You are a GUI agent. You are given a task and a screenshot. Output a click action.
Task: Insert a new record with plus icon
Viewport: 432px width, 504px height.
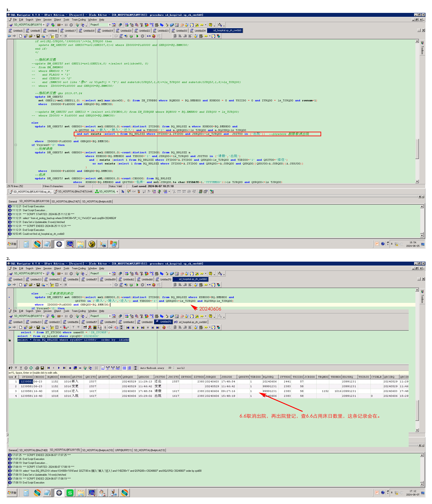pos(70,368)
